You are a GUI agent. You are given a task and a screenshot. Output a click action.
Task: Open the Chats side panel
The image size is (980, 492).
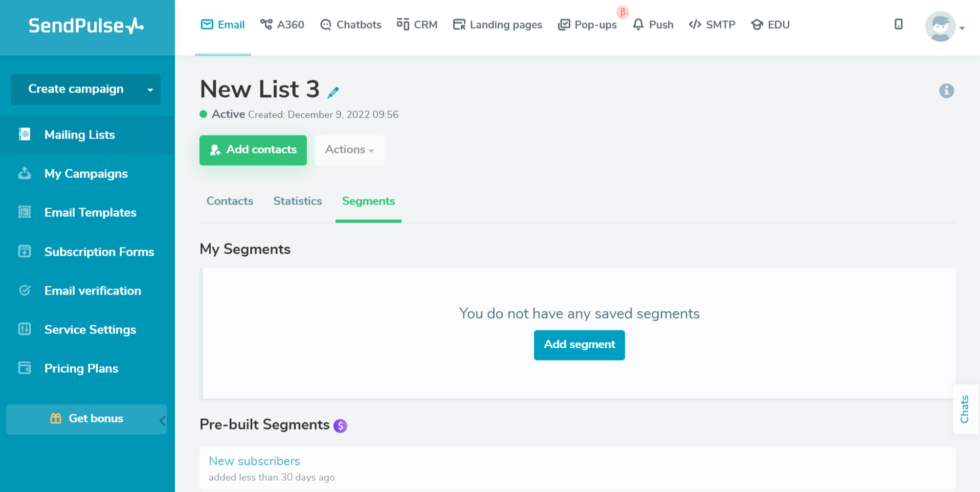pos(965,408)
